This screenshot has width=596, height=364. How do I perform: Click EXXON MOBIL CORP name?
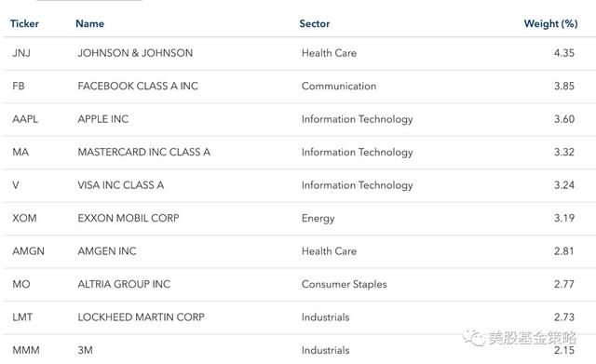129,218
